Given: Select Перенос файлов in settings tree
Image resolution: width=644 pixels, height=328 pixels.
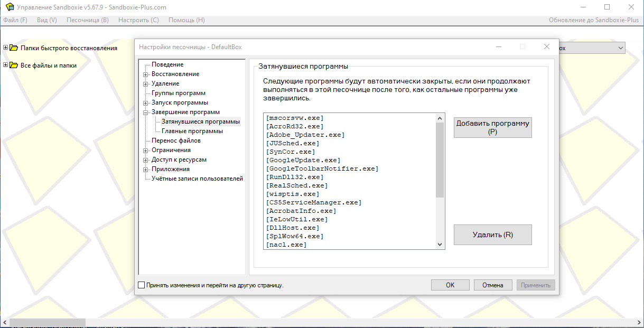Looking at the screenshot, I should [176, 140].
